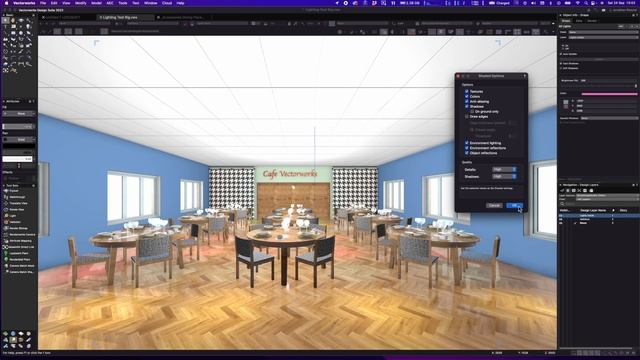Toggle the Textures checkbox in Shaded Options
The width and height of the screenshot is (640, 360).
coord(467,91)
